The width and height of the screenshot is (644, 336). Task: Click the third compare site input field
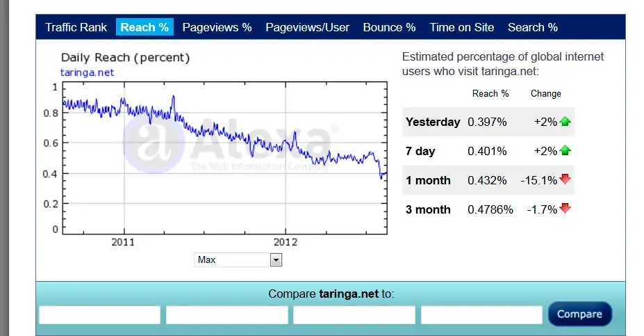tap(354, 315)
